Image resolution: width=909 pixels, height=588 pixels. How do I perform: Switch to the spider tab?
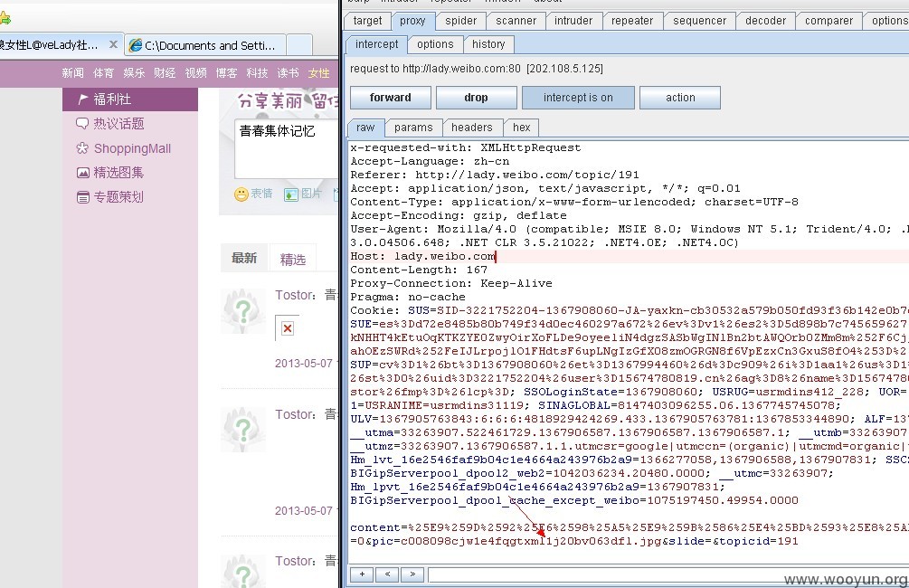click(x=461, y=21)
